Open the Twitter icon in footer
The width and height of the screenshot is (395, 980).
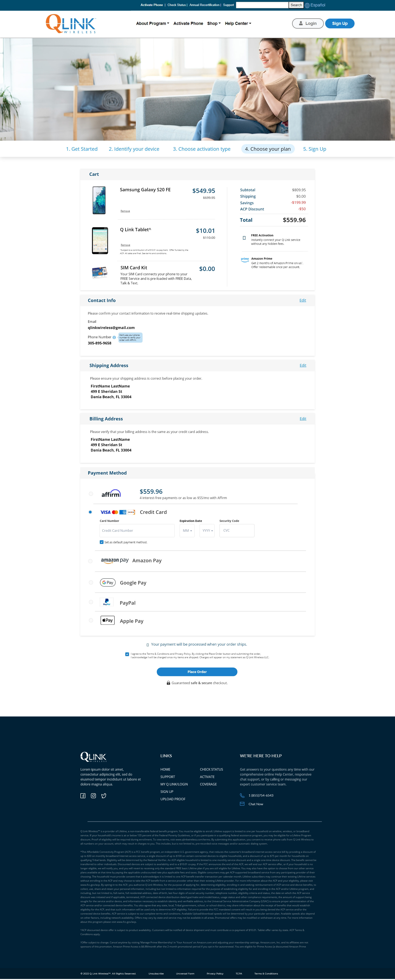coord(104,796)
